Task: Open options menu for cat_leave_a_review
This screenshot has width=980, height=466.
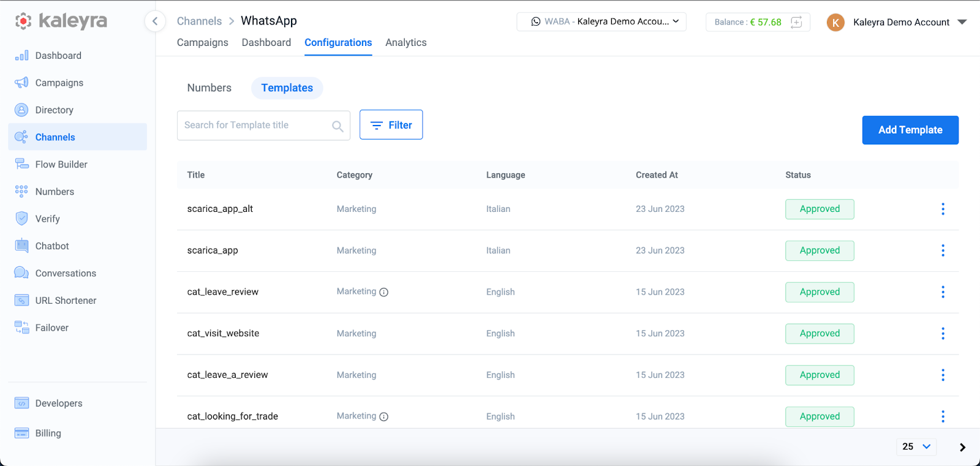Action: (943, 375)
